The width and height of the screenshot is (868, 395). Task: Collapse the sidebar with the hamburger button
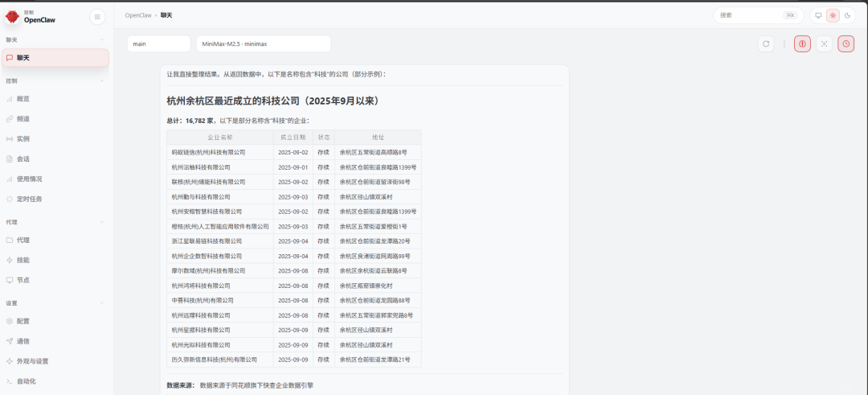[97, 17]
